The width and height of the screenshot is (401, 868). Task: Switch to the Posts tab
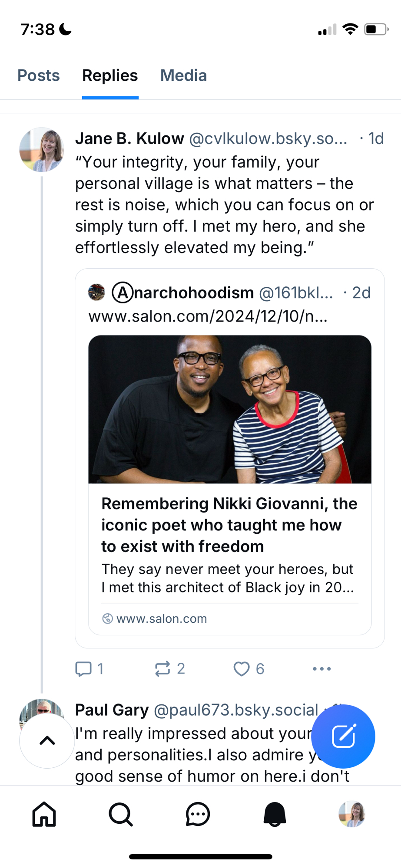[x=38, y=76]
